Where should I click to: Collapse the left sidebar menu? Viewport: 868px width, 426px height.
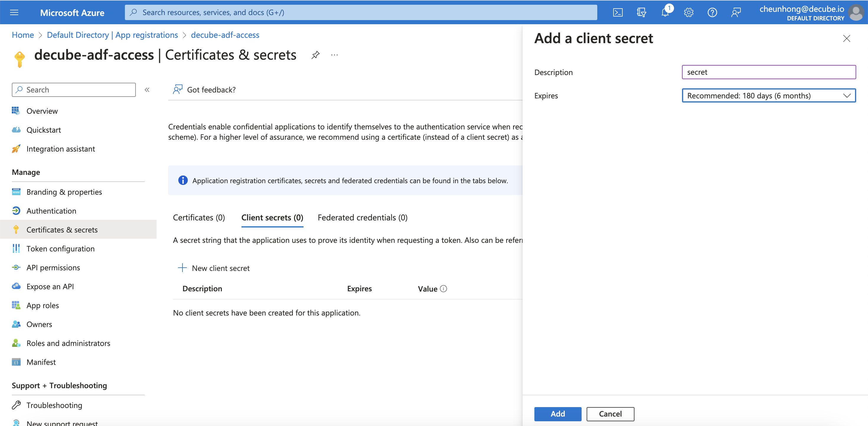click(x=147, y=90)
